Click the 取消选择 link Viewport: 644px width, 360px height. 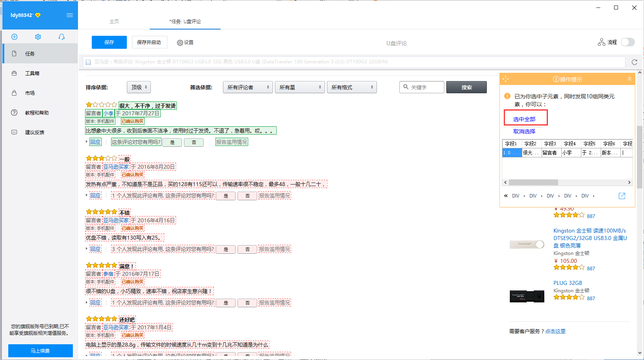(x=524, y=131)
